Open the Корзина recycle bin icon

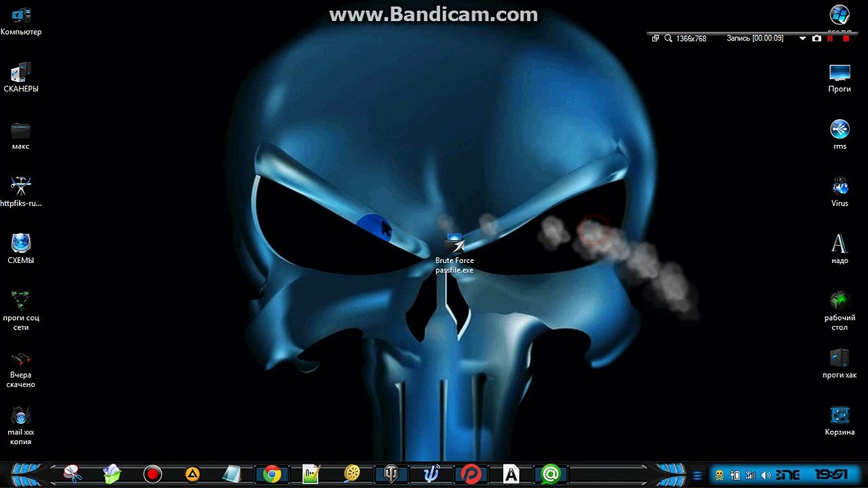pos(840,421)
